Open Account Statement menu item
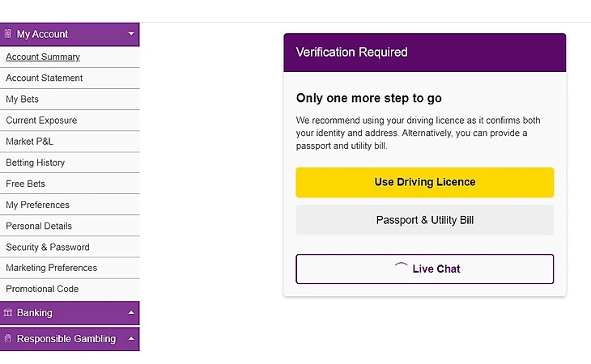 [x=70, y=78]
